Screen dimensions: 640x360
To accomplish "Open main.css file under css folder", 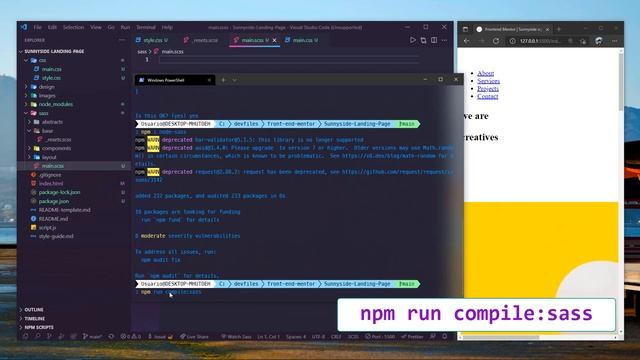I will (51, 69).
